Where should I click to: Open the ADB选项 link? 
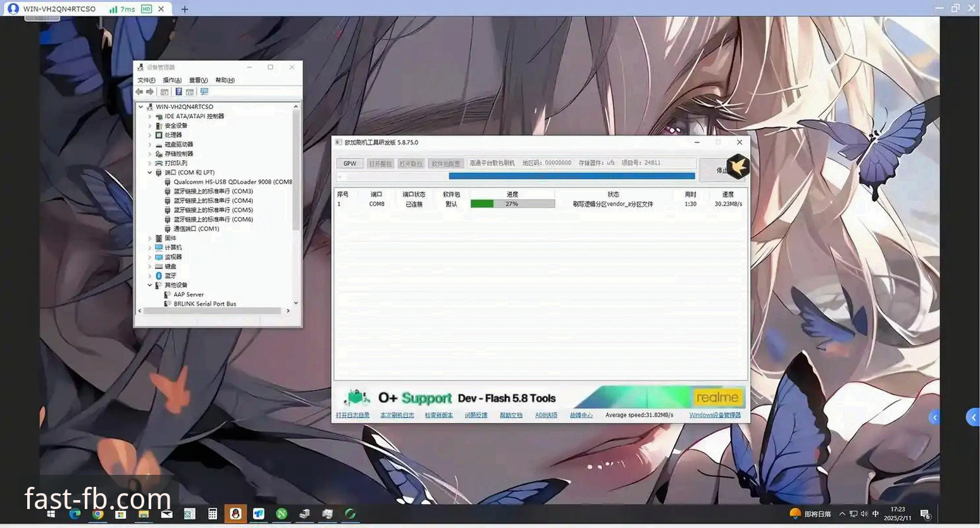point(546,415)
